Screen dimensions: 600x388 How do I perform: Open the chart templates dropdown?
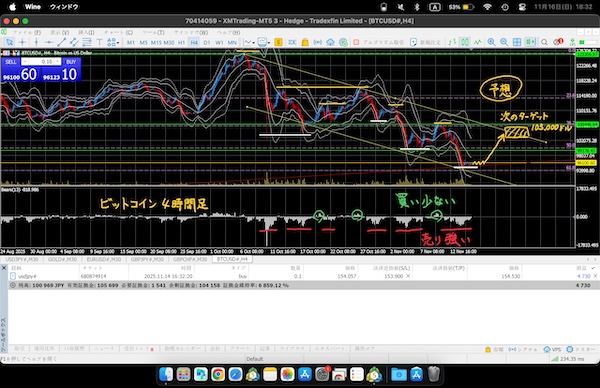264,42
